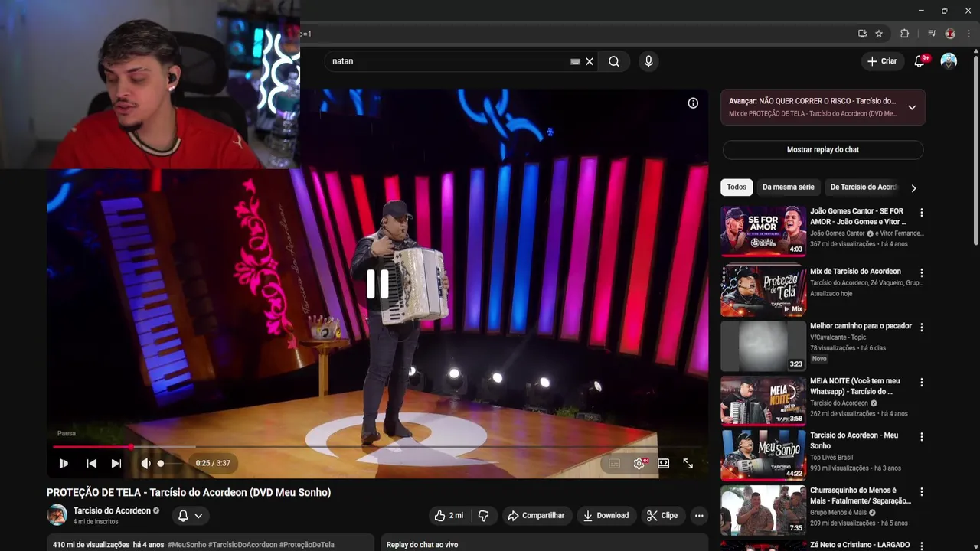
Task: Open video info card icon
Action: 693,103
